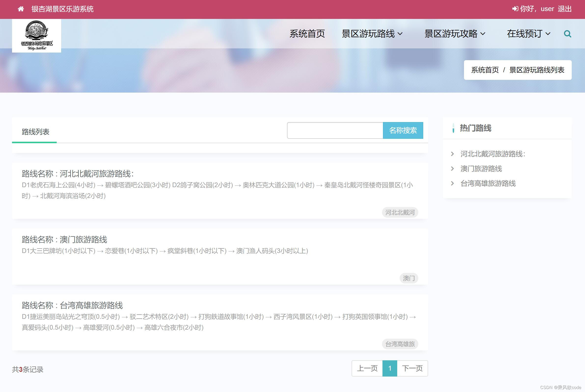Expand the 景区游玩路线 dropdown menu

pos(372,34)
